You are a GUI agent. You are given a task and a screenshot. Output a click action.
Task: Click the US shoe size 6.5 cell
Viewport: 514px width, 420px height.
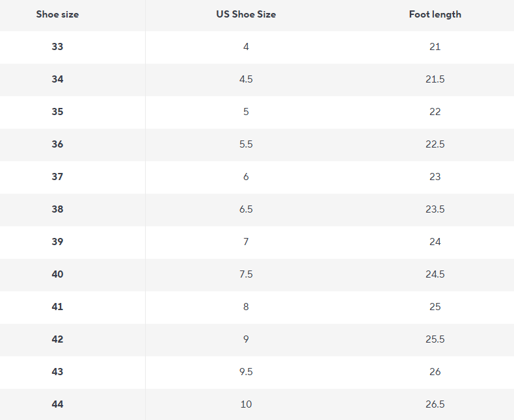tap(246, 209)
